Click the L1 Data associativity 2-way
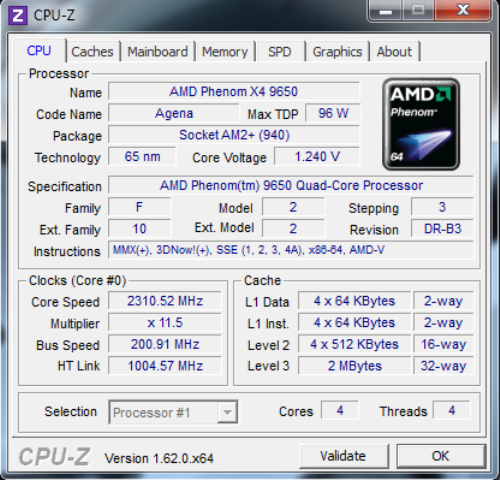The image size is (500, 480). [443, 301]
